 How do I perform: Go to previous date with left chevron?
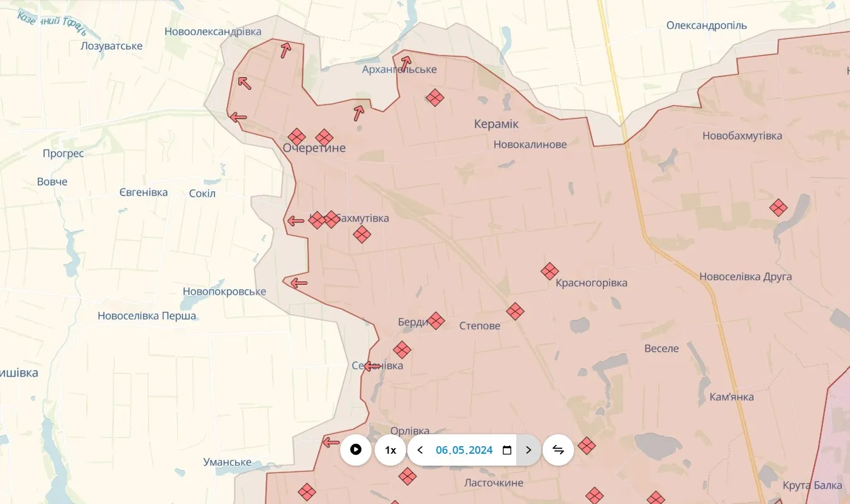click(x=420, y=450)
